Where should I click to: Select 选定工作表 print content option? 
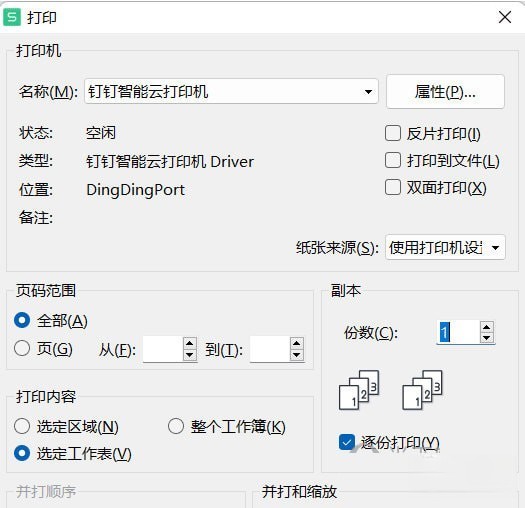(22, 454)
